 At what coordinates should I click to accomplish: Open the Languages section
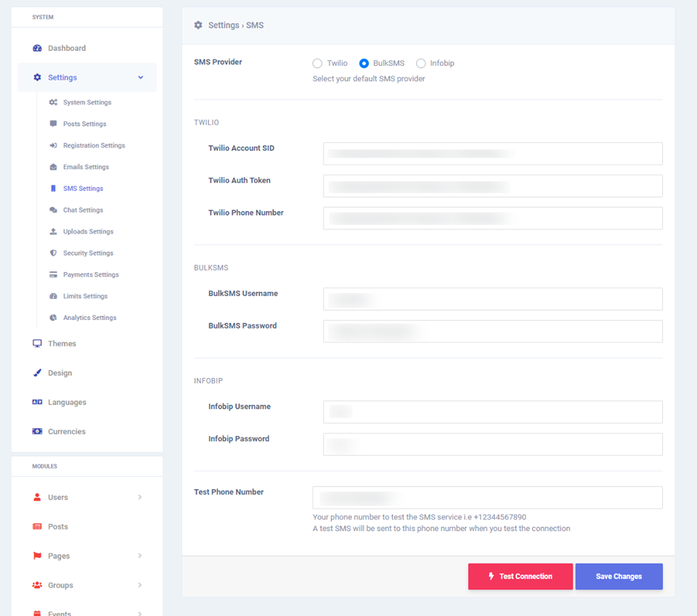click(x=67, y=402)
